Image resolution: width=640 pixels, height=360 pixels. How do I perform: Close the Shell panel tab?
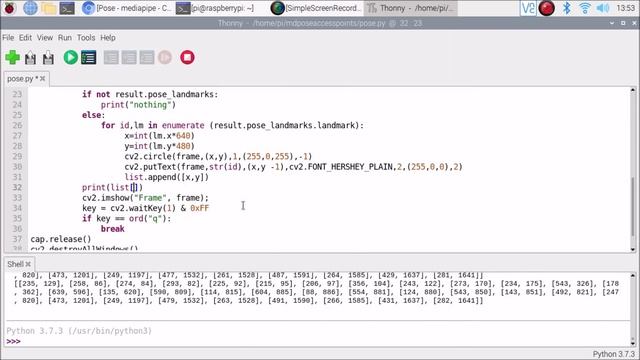coord(28,264)
